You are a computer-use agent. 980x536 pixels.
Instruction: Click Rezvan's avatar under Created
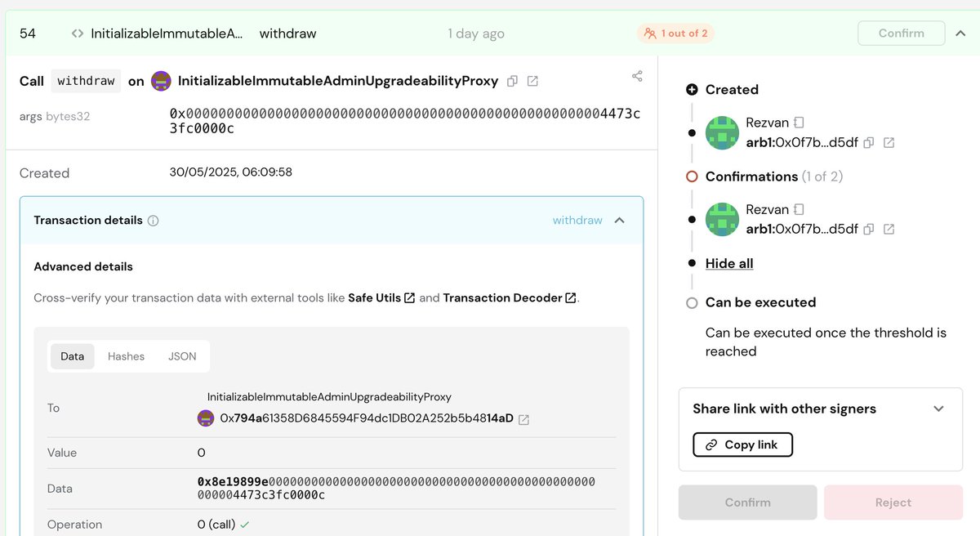pyautogui.click(x=722, y=132)
